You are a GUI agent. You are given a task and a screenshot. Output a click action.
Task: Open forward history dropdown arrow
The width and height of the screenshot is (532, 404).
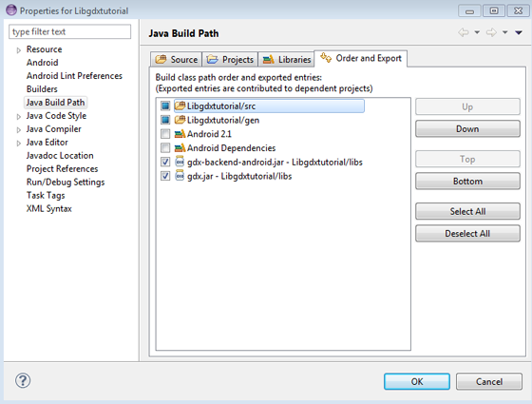click(x=505, y=32)
